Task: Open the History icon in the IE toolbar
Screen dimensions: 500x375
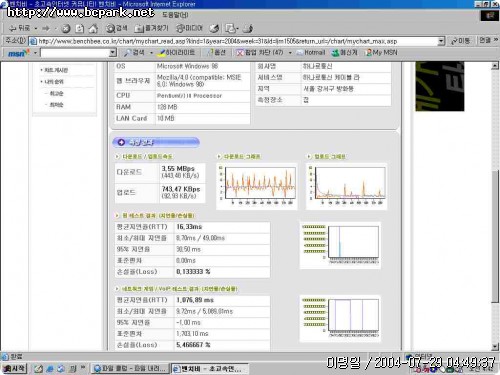Action: point(214,29)
